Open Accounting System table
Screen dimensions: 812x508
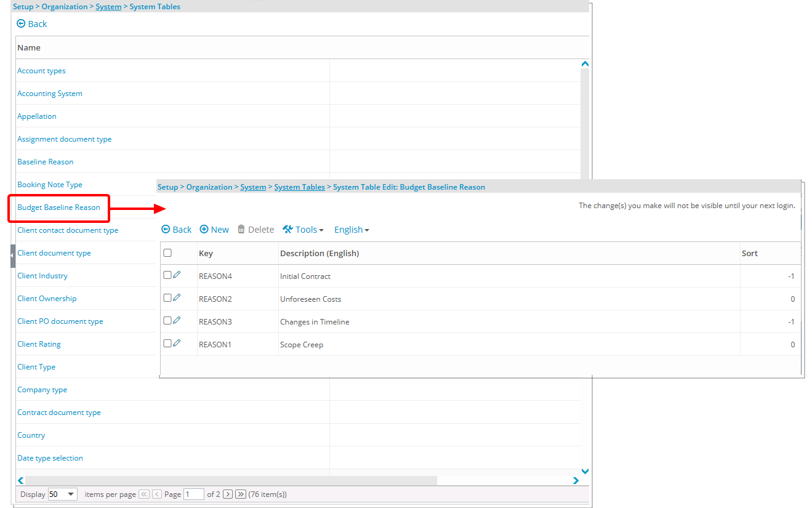click(50, 94)
